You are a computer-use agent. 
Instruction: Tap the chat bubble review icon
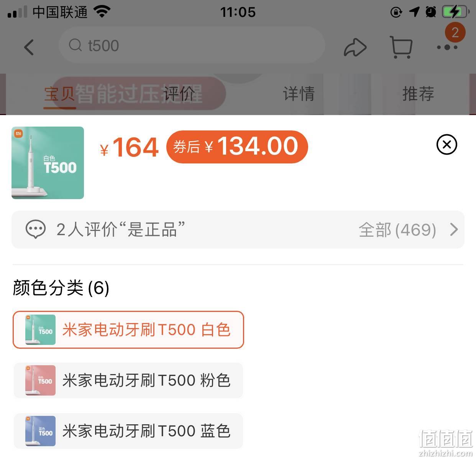click(x=35, y=229)
